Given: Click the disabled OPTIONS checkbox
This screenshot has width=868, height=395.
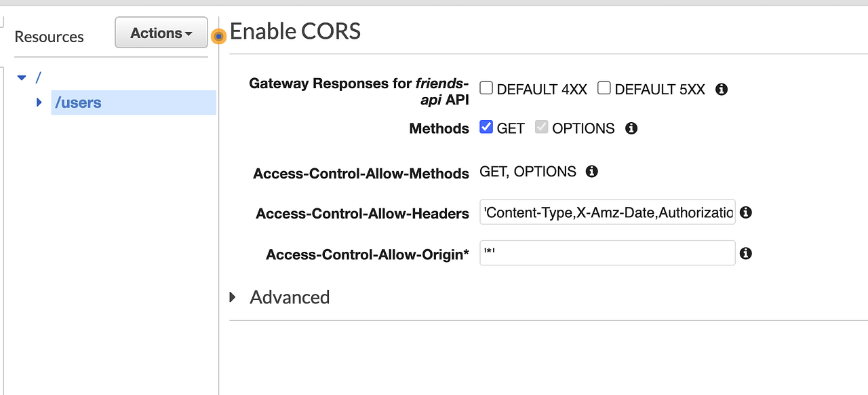Looking at the screenshot, I should [x=540, y=127].
